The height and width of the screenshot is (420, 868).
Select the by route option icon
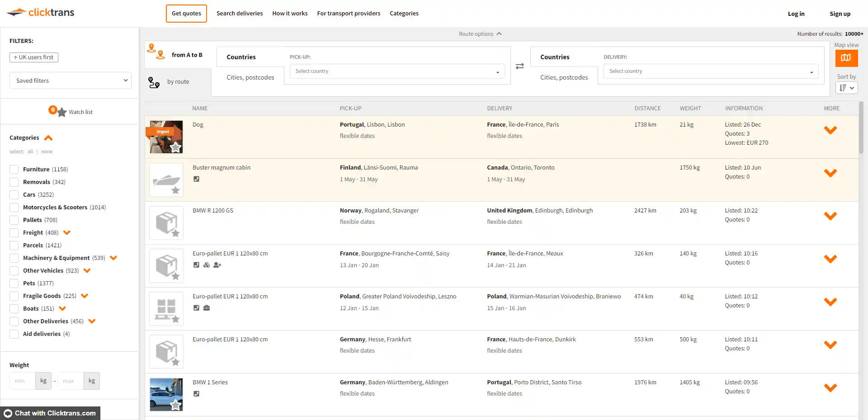click(154, 82)
